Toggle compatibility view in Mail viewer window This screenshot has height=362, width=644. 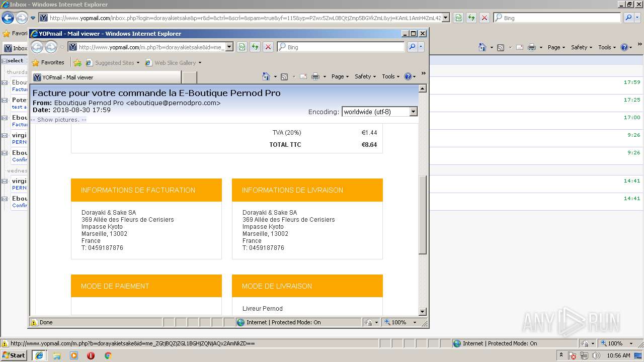click(x=242, y=47)
